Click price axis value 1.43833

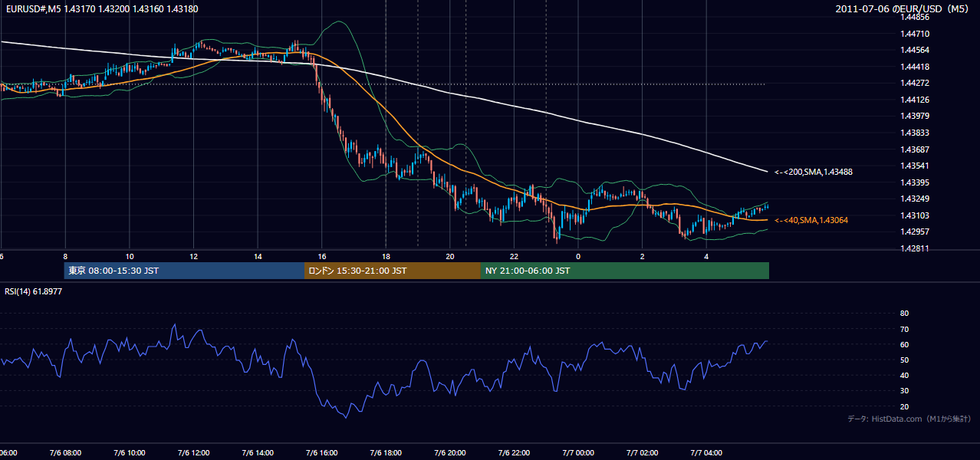click(915, 133)
